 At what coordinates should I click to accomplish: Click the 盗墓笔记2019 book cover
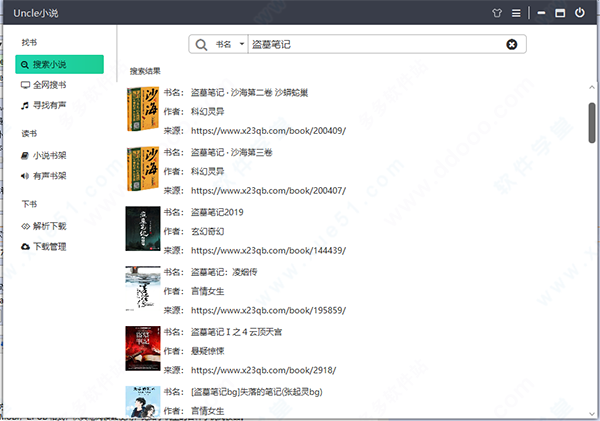point(143,228)
